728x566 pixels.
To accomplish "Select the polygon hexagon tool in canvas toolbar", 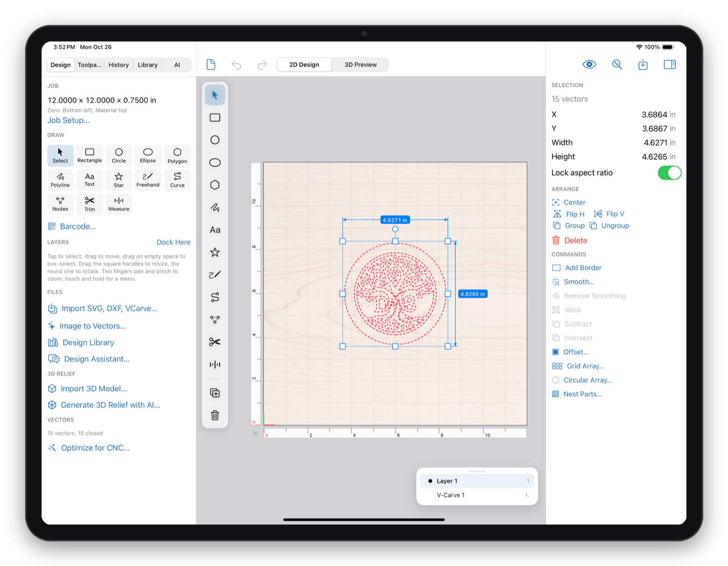I will tap(215, 185).
